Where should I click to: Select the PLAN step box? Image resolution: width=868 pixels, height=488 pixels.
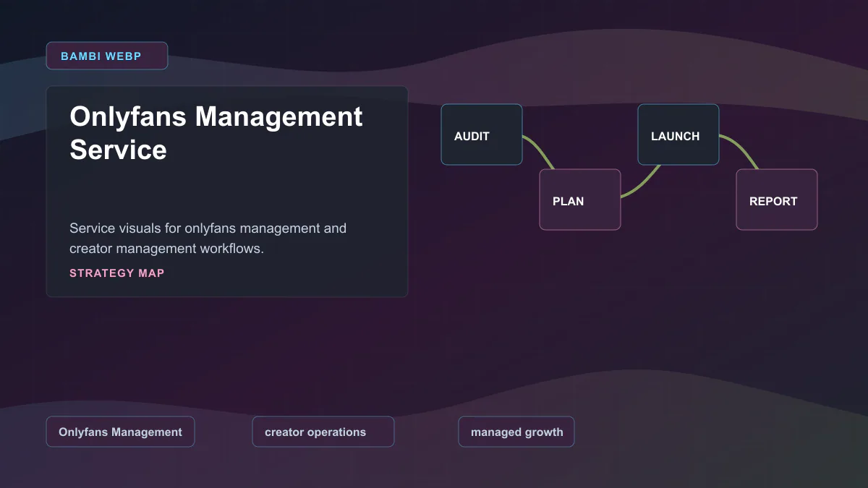click(x=580, y=200)
